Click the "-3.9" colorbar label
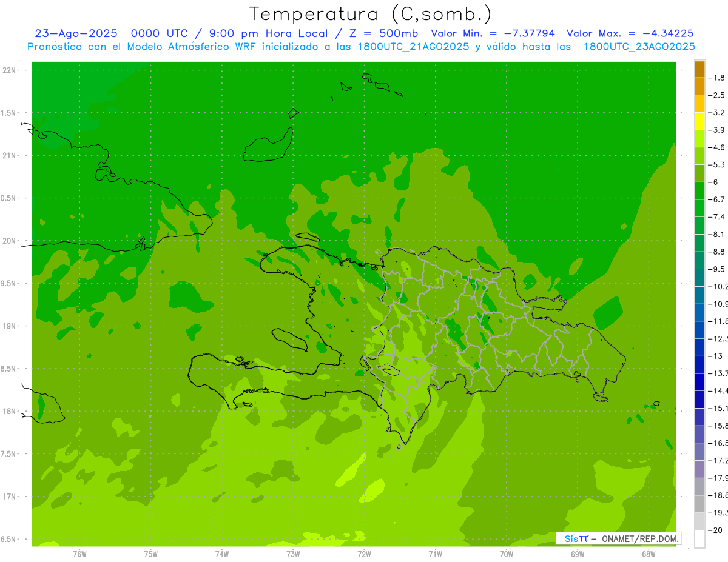 point(716,130)
